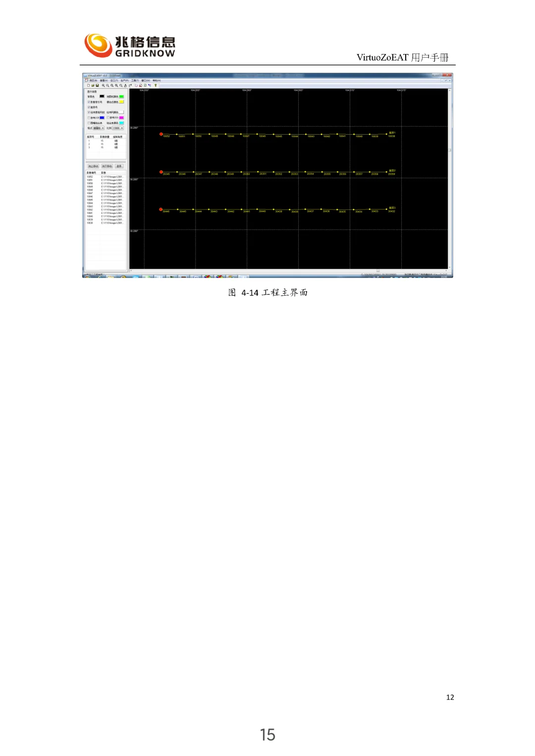Click the canvas horizontal scrollbar
The height and width of the screenshot is (756, 535).
(288, 271)
